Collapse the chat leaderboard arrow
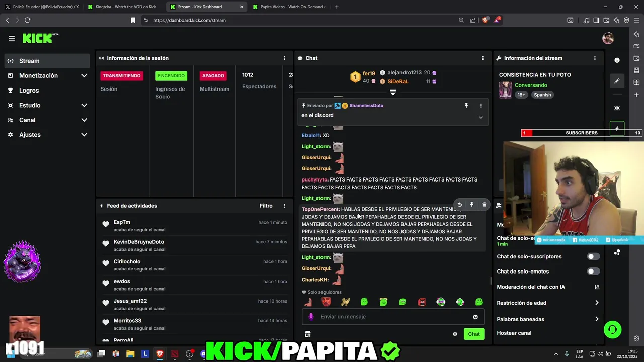Screen dimensions: 644x362 (393, 93)
